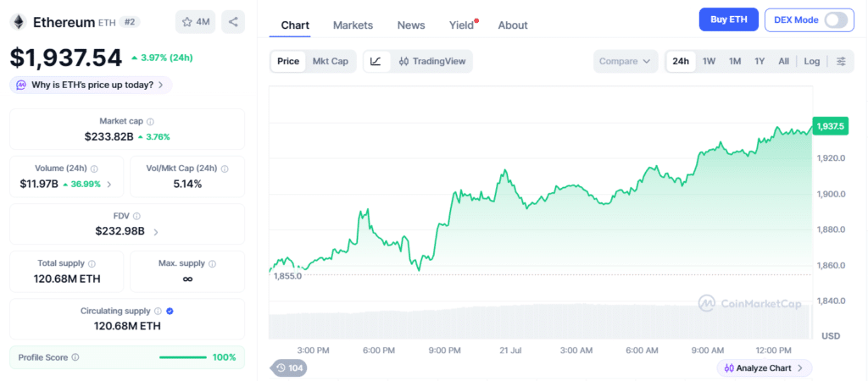Select Price chart mode
Viewport: 868px width, 381px height.
click(x=288, y=61)
